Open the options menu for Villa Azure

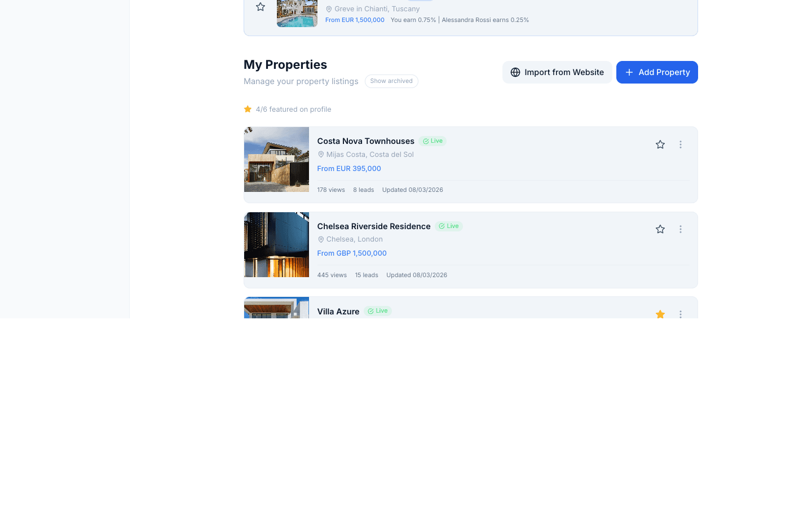click(x=680, y=314)
